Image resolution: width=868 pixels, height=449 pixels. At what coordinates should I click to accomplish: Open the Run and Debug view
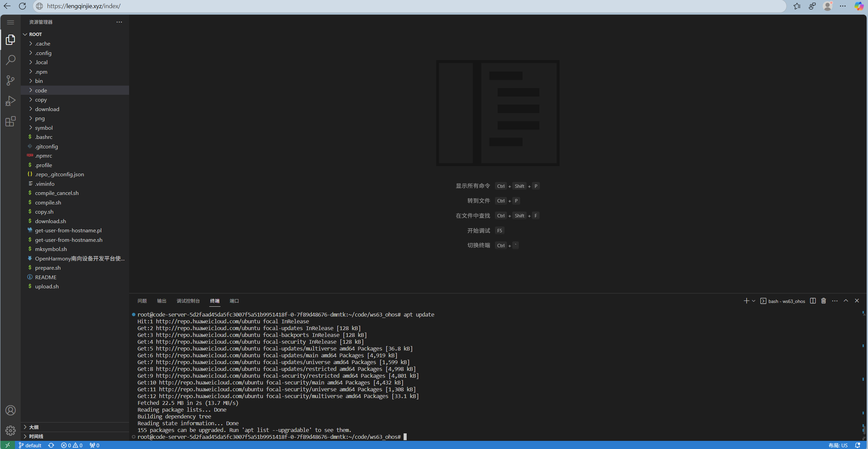[x=10, y=101]
